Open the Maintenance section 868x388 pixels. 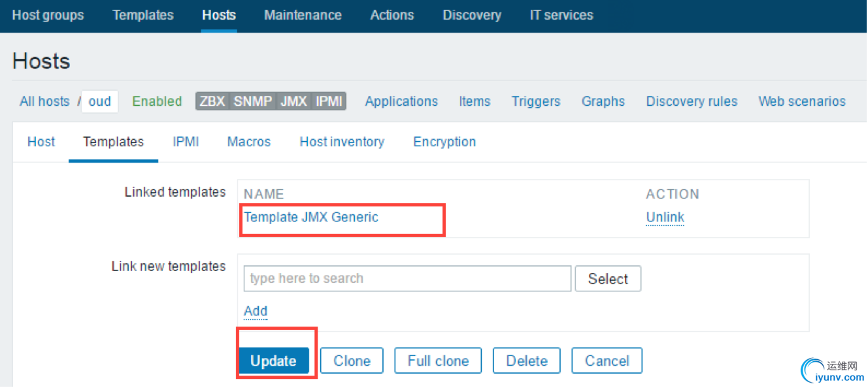(x=303, y=15)
